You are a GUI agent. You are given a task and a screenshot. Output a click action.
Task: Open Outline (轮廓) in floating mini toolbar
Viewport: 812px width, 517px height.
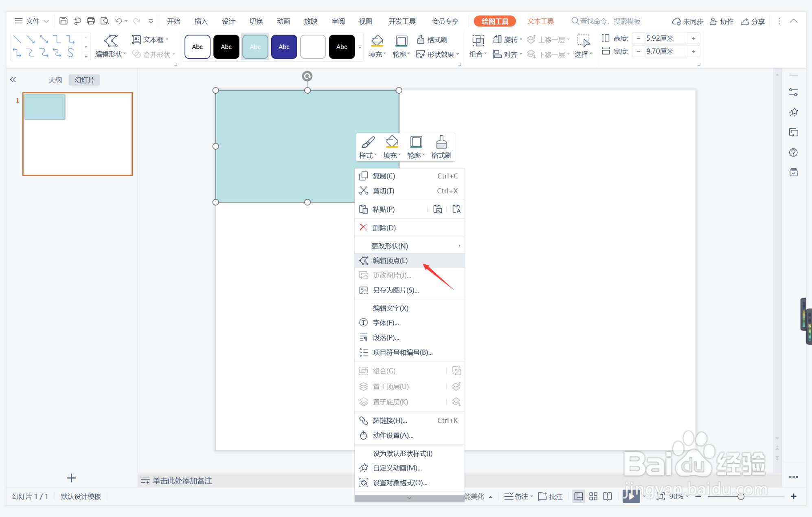pos(416,147)
